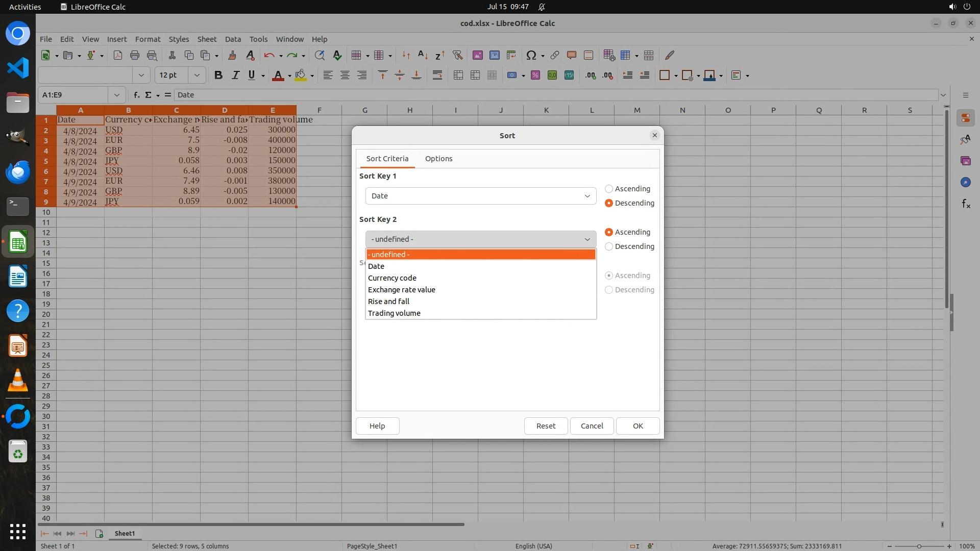This screenshot has width=980, height=551.
Task: Click the Insert Chart toolbar icon
Action: [x=494, y=55]
